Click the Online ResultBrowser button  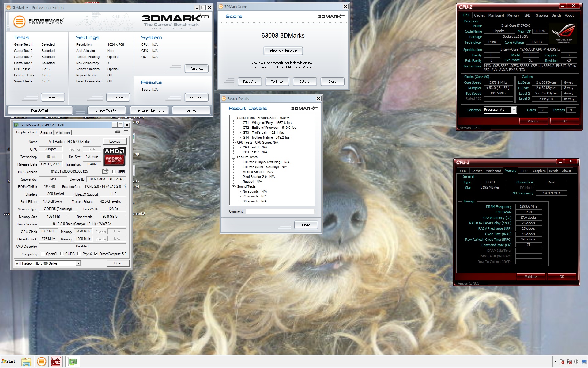coord(283,51)
